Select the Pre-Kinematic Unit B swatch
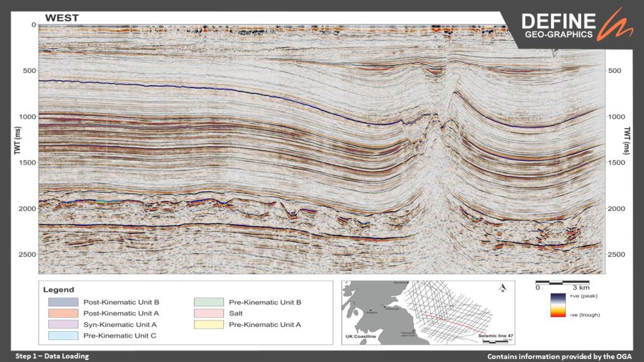 pyautogui.click(x=208, y=302)
